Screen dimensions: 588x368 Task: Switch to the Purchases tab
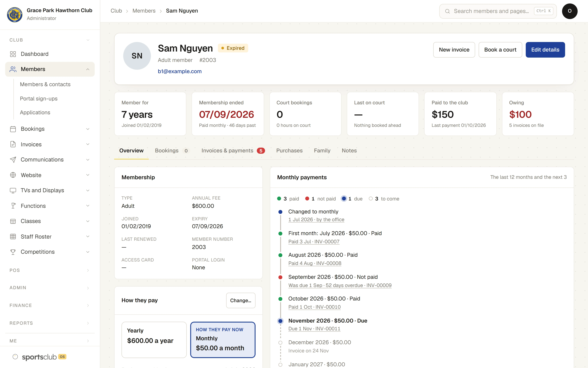[289, 151]
